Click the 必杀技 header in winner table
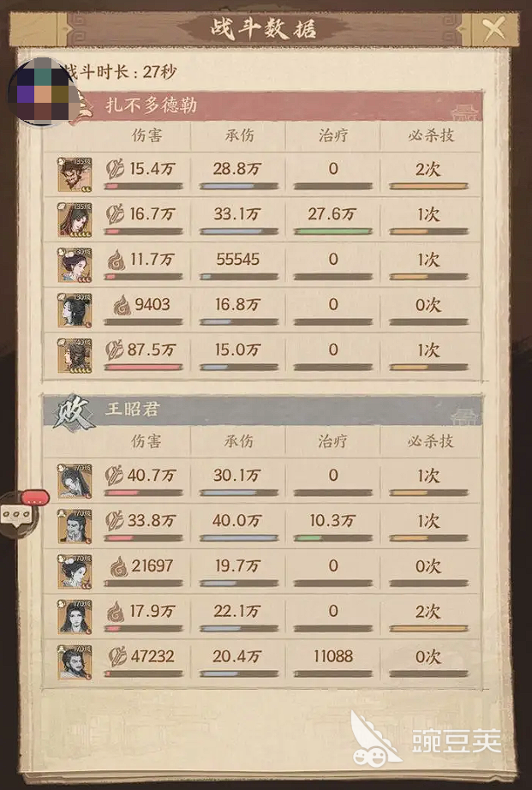This screenshot has width=532, height=790. [x=431, y=135]
